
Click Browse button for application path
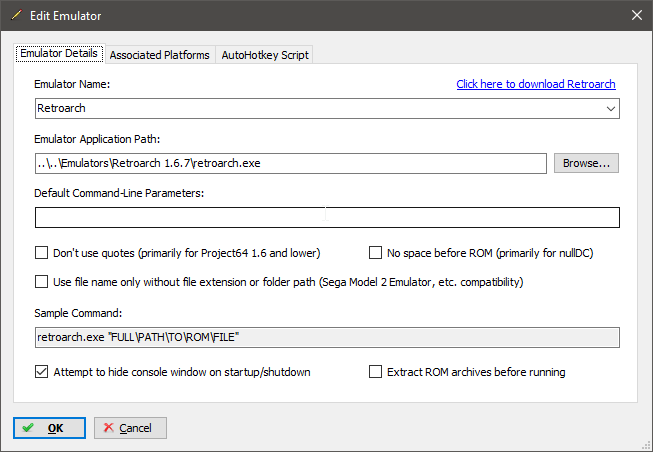click(586, 163)
